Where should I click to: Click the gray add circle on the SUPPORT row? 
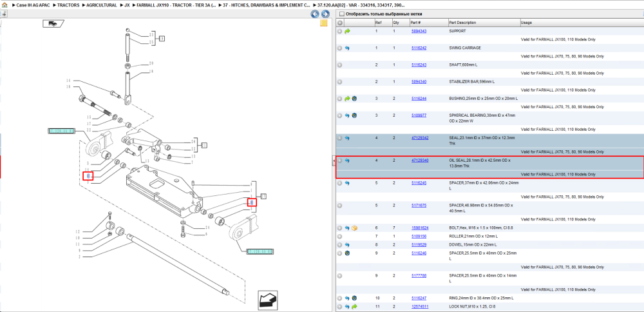pyautogui.click(x=339, y=31)
